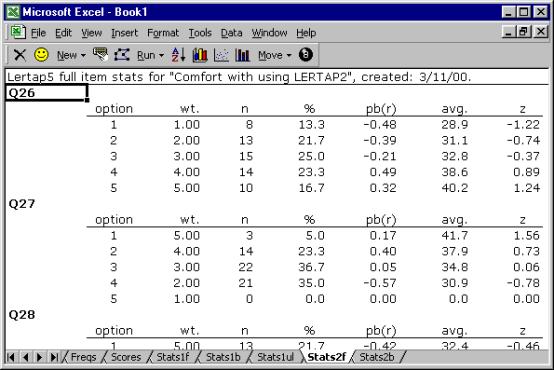This screenshot has height=370, width=554.
Task: Open the Help menu
Action: (306, 33)
